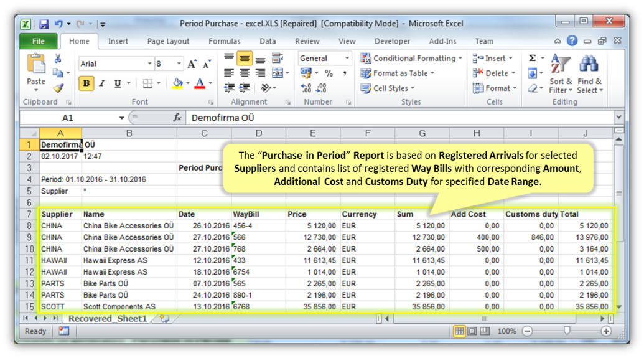The image size is (644, 358).
Task: Click the Save icon in quick access toolbar
Action: [44, 24]
